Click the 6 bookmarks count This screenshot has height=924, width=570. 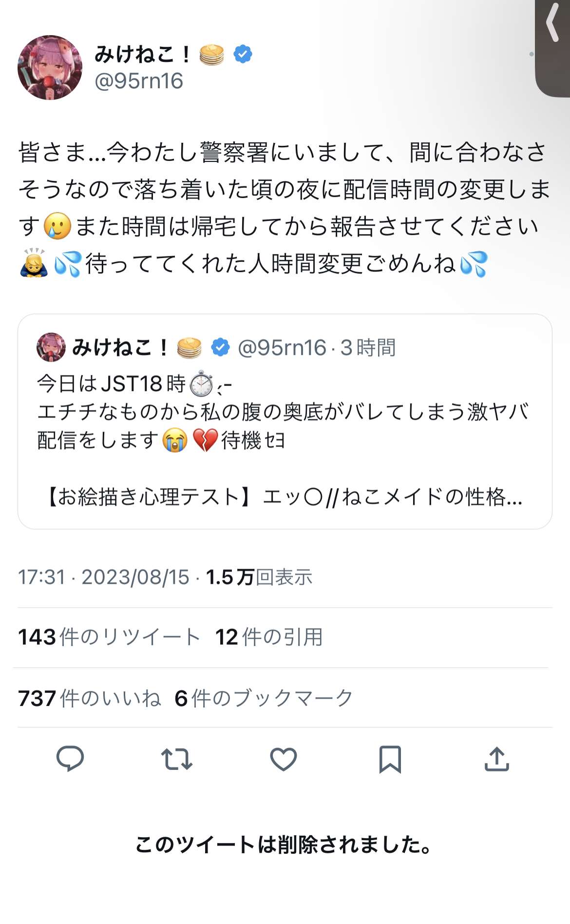tap(263, 698)
